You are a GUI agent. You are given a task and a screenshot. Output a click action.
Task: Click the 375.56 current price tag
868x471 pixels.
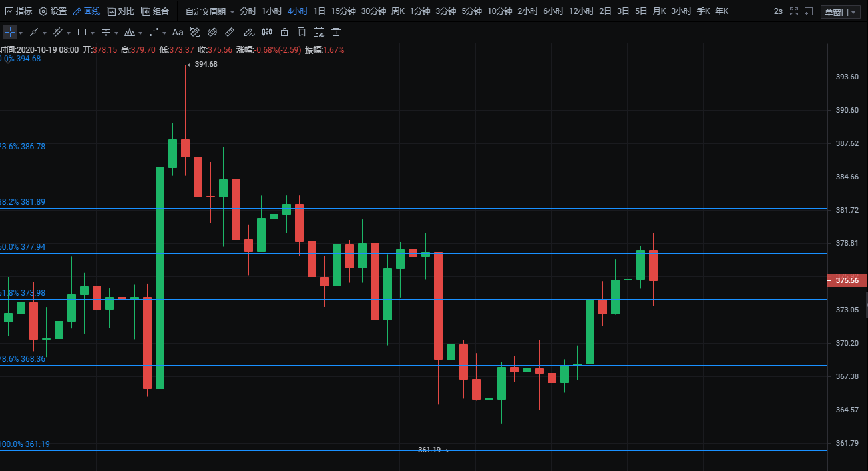click(x=846, y=280)
